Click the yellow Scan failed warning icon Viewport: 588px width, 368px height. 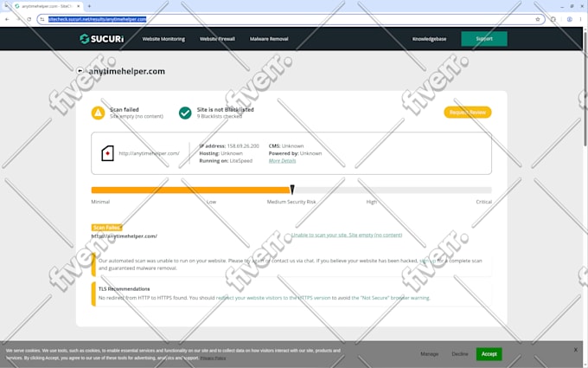[x=99, y=113]
